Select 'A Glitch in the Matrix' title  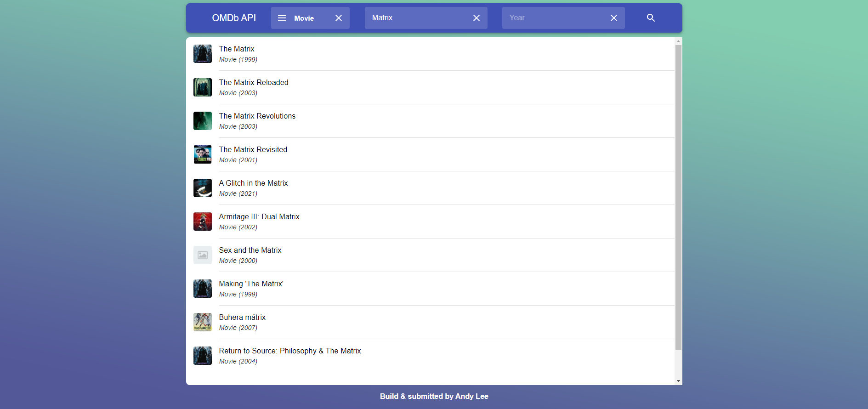pyautogui.click(x=254, y=183)
